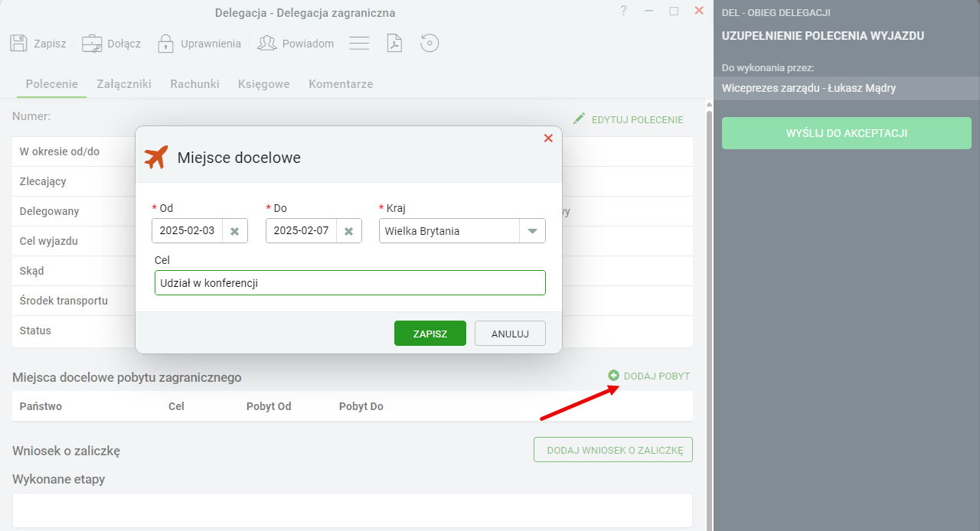Screen dimensions: 980x531
Task: Click WYŚLIJ DO AKCEPTACJI button
Action: click(847, 133)
